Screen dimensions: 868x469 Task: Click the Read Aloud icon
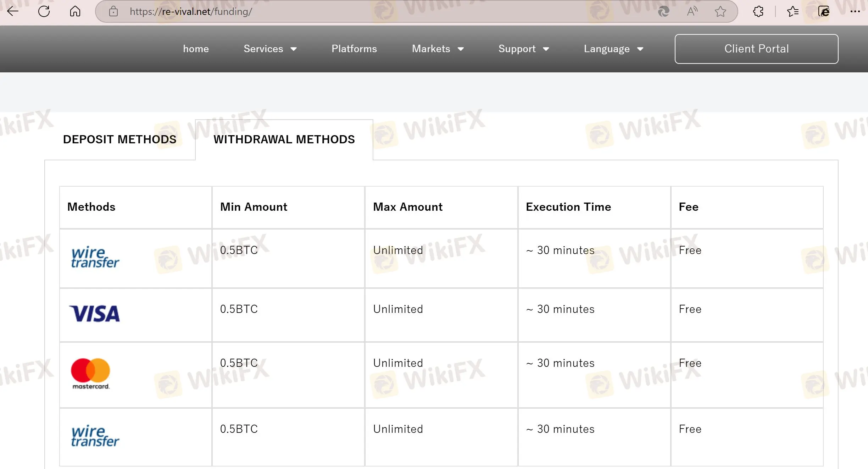click(x=692, y=11)
